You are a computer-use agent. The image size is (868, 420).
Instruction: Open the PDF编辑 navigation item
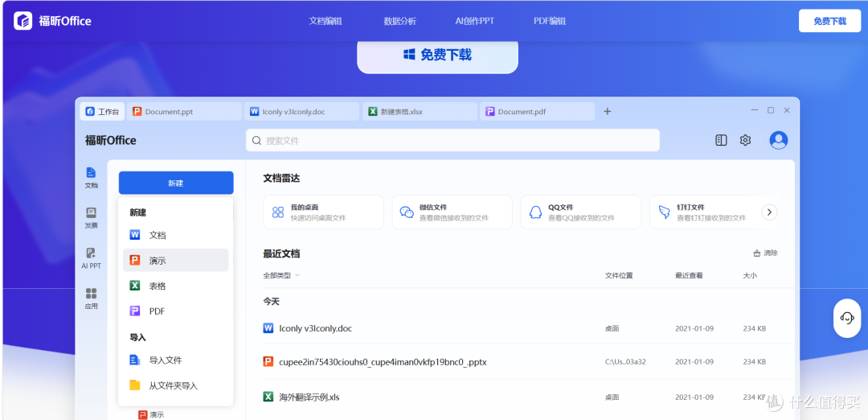[549, 21]
